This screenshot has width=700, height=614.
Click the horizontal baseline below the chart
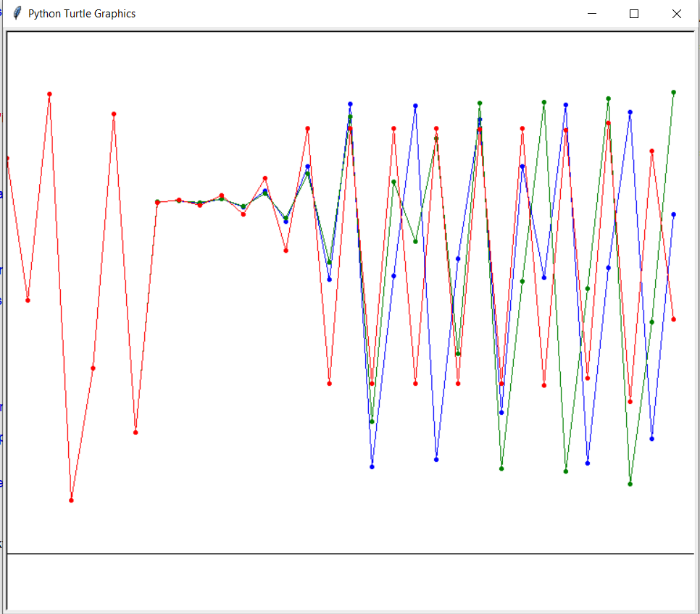[x=348, y=554]
